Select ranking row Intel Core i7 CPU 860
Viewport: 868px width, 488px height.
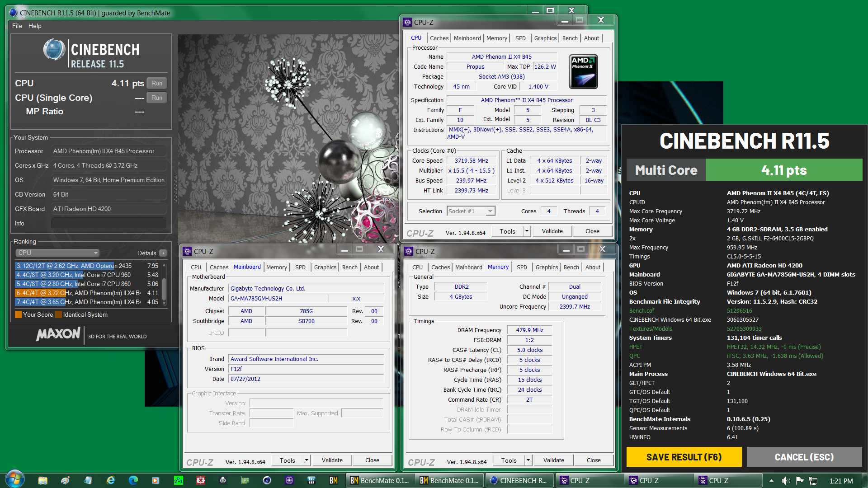coord(87,284)
